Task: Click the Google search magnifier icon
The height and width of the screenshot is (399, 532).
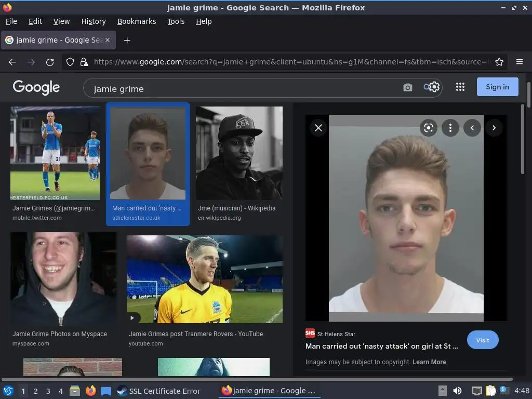Action: point(426,87)
